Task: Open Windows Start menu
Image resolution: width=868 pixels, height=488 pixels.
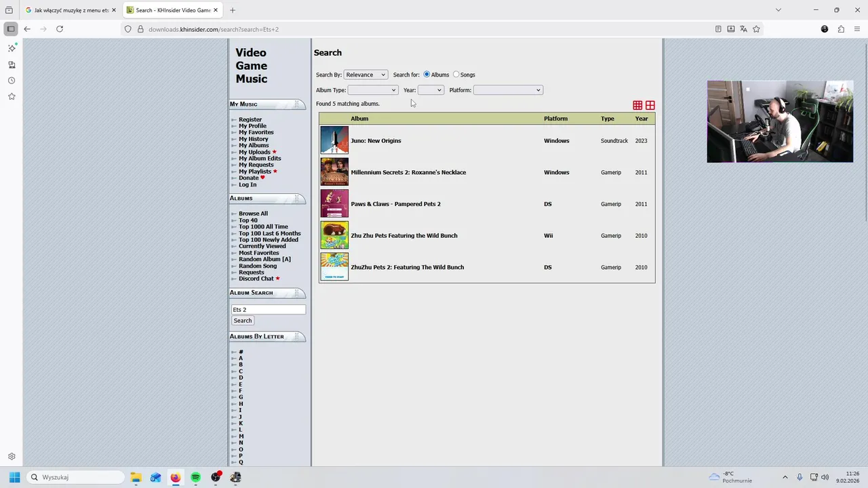Action: [14, 477]
